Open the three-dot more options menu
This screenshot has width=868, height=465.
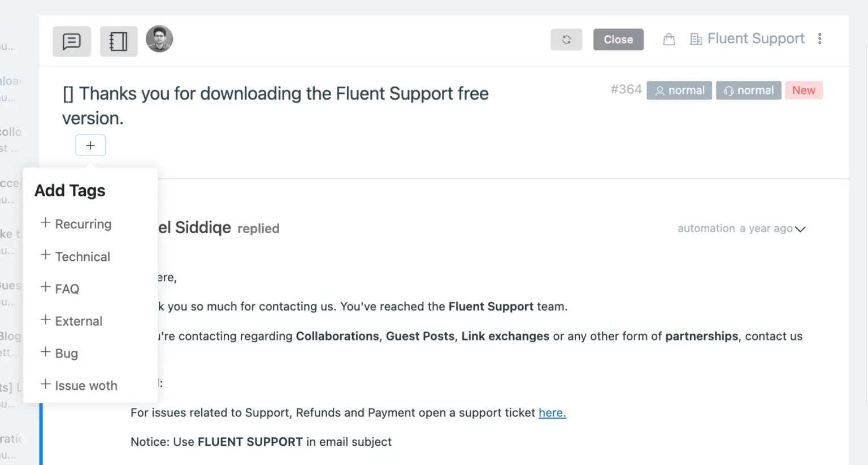click(820, 38)
